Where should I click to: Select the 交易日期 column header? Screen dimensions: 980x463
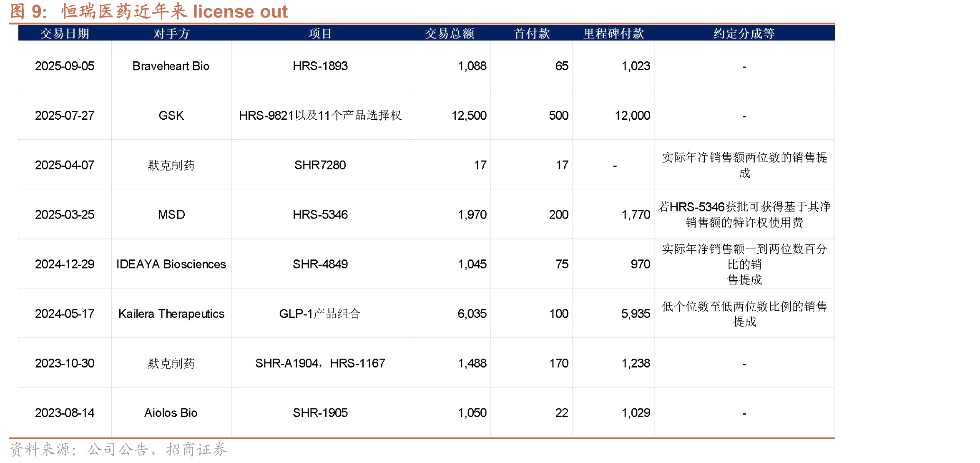[65, 33]
